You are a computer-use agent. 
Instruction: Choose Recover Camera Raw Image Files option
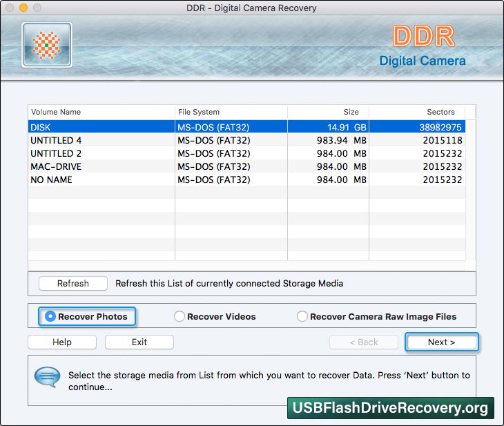pyautogui.click(x=302, y=316)
